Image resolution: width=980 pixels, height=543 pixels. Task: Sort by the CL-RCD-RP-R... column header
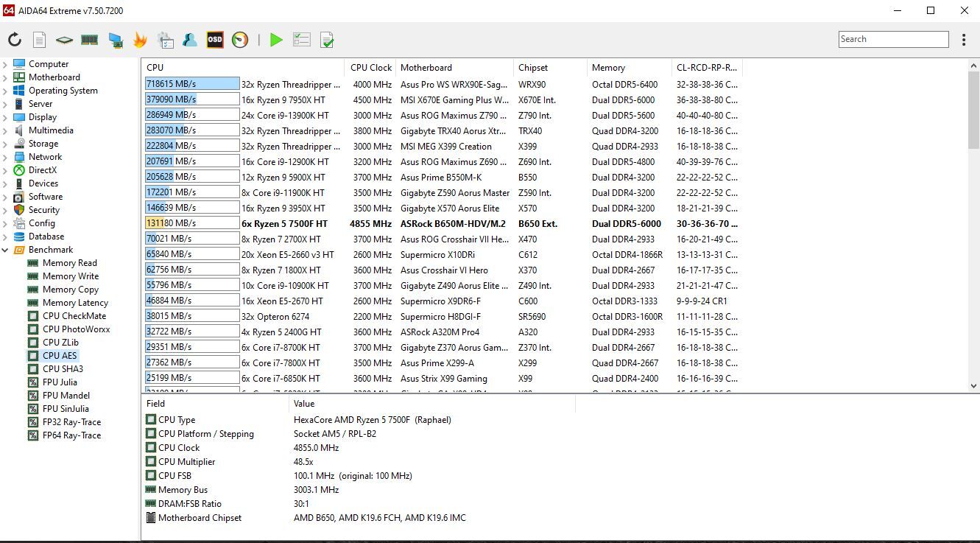(707, 68)
